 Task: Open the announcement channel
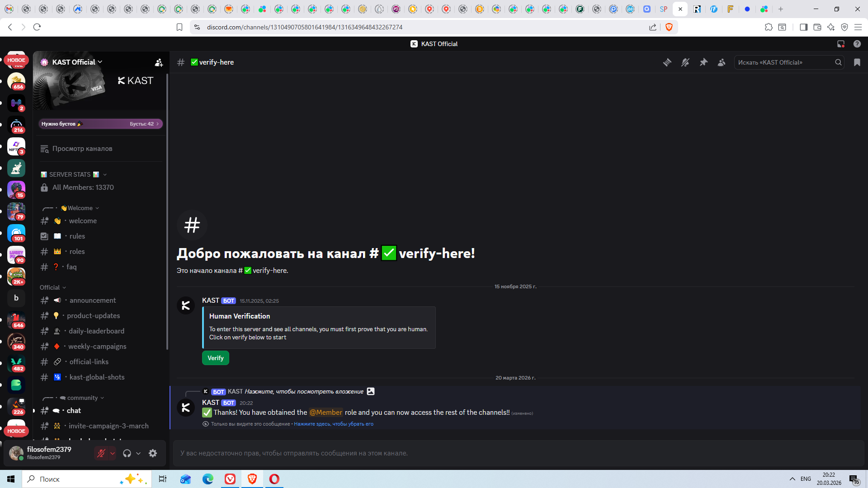tap(92, 300)
